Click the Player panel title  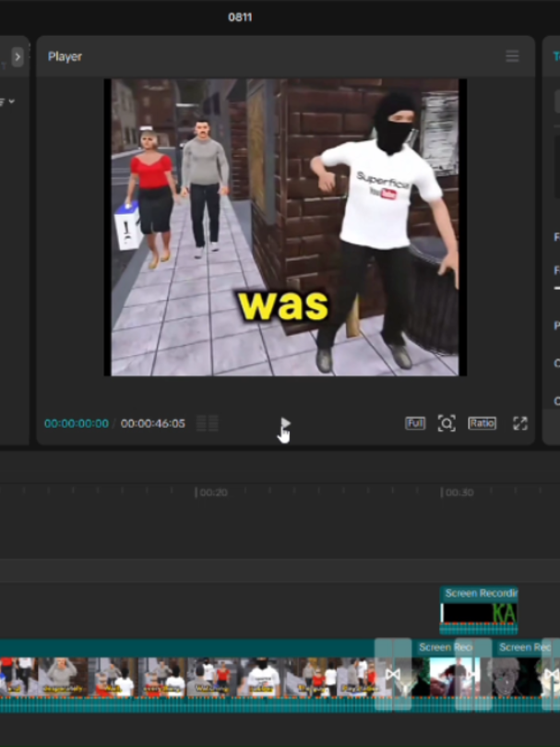point(65,56)
